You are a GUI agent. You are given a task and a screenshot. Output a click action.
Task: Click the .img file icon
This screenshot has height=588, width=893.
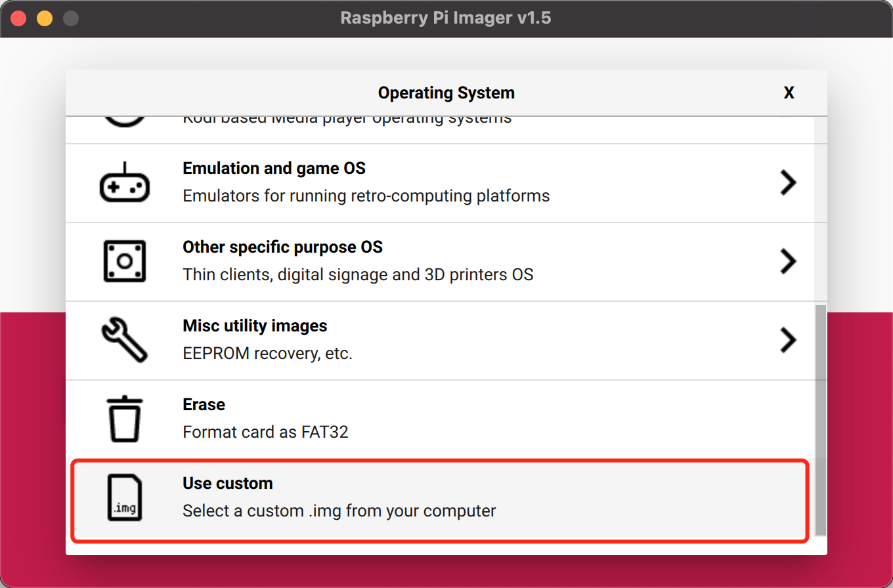coord(124,497)
